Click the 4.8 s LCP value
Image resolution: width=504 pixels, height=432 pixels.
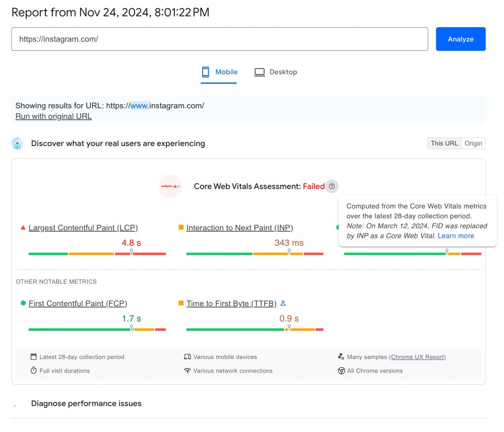click(131, 243)
